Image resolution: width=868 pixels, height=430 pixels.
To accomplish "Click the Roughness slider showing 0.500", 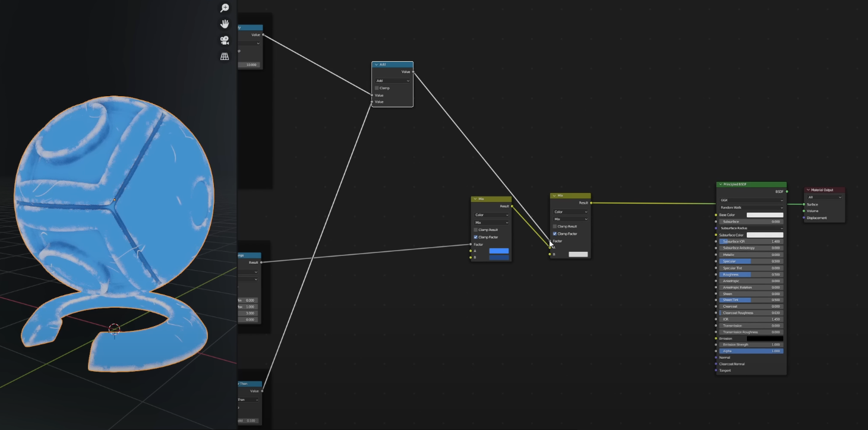I will point(751,274).
